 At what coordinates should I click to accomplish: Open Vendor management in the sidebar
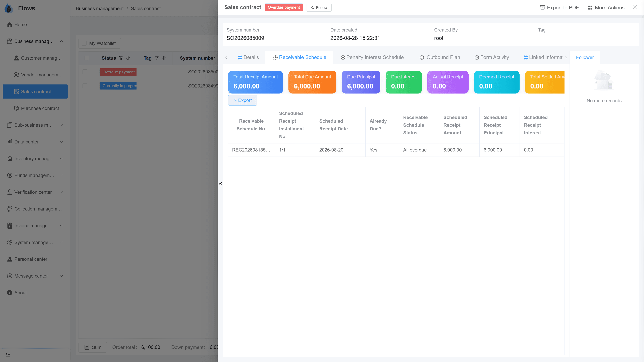(35, 75)
